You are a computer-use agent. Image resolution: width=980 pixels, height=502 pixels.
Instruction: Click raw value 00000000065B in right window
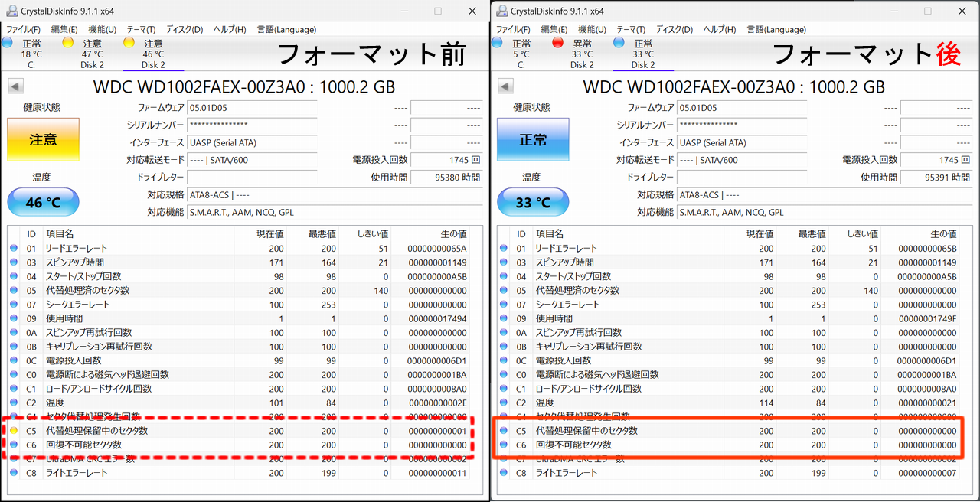(926, 249)
